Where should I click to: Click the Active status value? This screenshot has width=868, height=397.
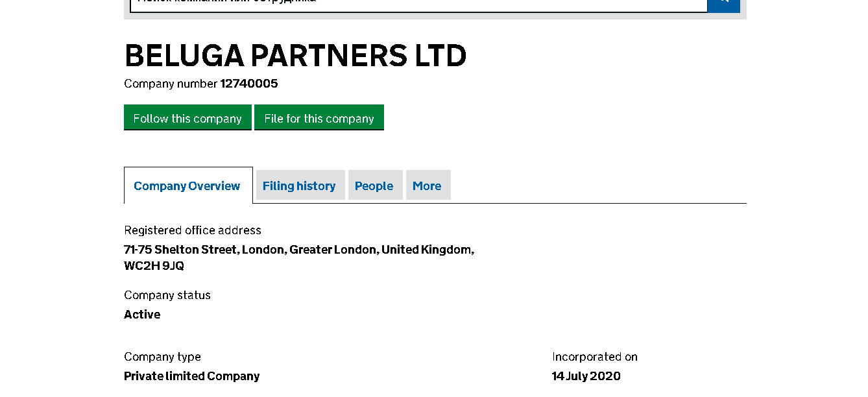tap(142, 315)
